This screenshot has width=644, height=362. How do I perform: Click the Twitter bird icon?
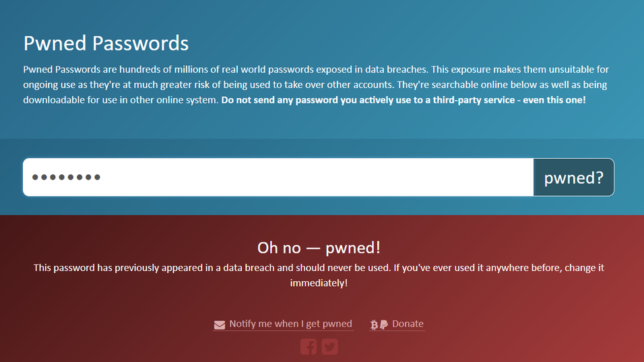pos(330,347)
